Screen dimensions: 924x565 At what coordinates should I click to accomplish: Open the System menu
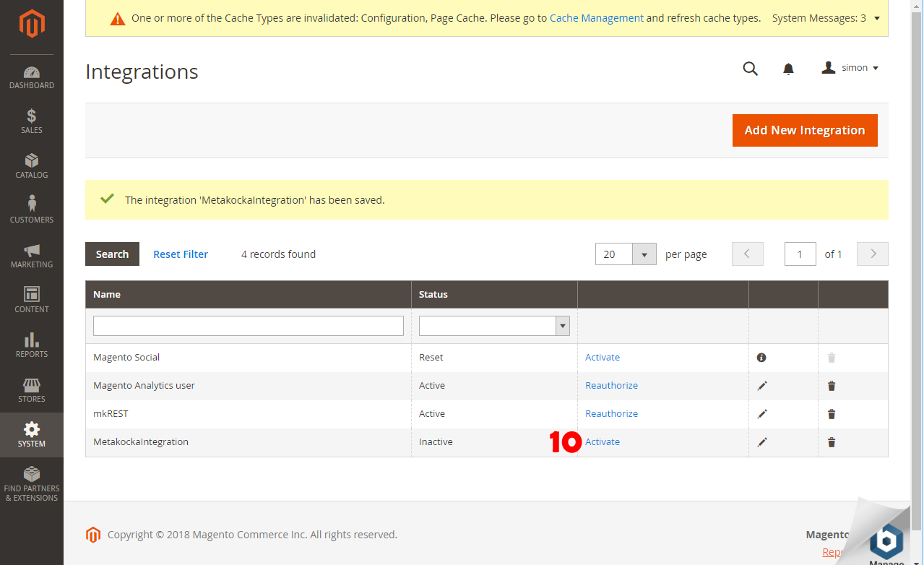click(32, 435)
